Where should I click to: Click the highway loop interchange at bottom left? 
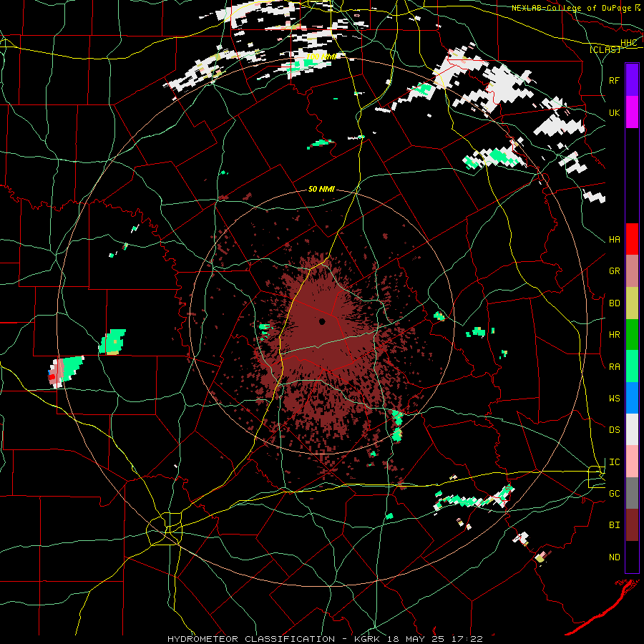click(166, 528)
